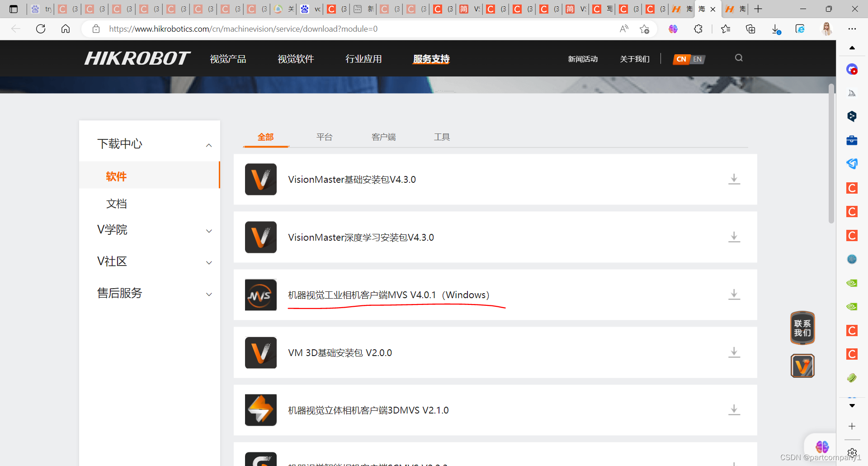Click the Internet Explorer mode icon
This screenshot has width=868, height=466.
coord(800,29)
